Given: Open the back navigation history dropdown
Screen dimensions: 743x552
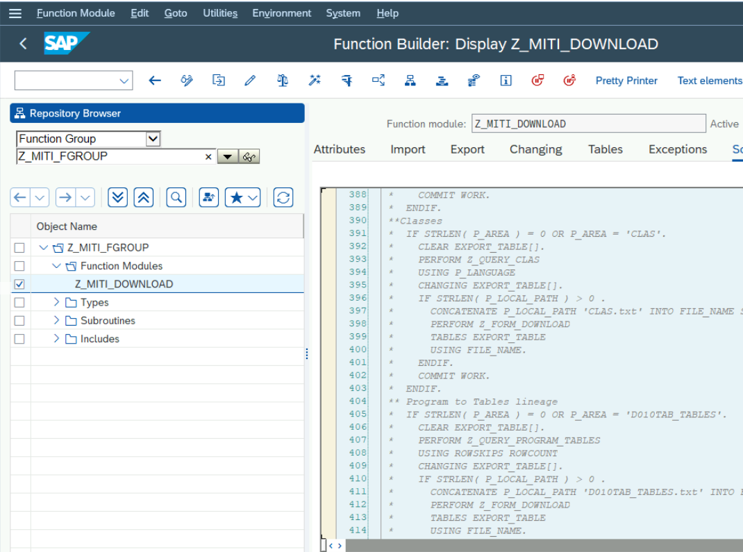Looking at the screenshot, I should pos(40,198).
